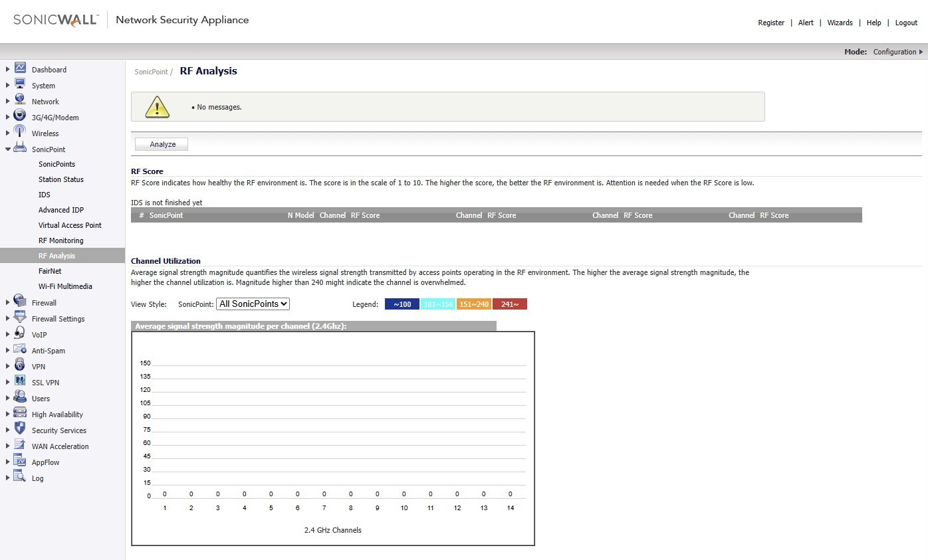Expand the VPN menu arrow
Image resolution: width=928 pixels, height=560 pixels.
tap(8, 366)
